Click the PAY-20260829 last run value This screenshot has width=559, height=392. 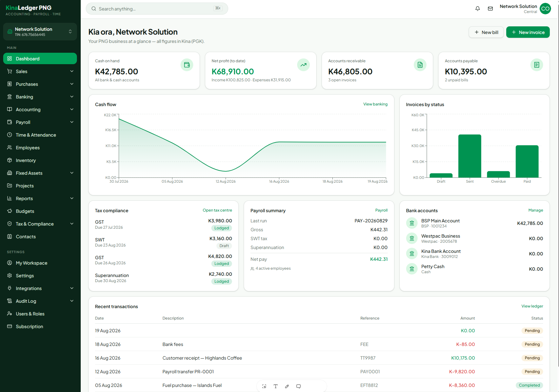click(x=371, y=221)
